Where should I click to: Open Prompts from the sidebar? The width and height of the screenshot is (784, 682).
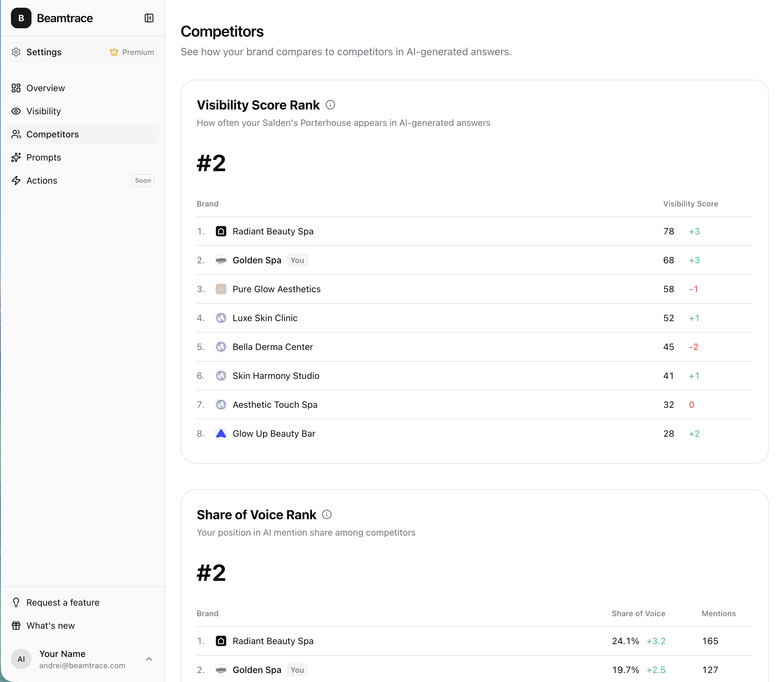point(43,158)
